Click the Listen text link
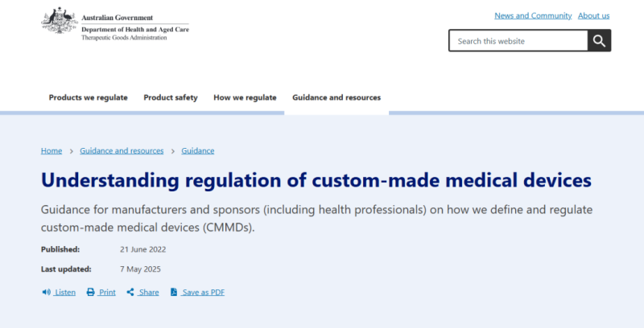 coord(65,293)
